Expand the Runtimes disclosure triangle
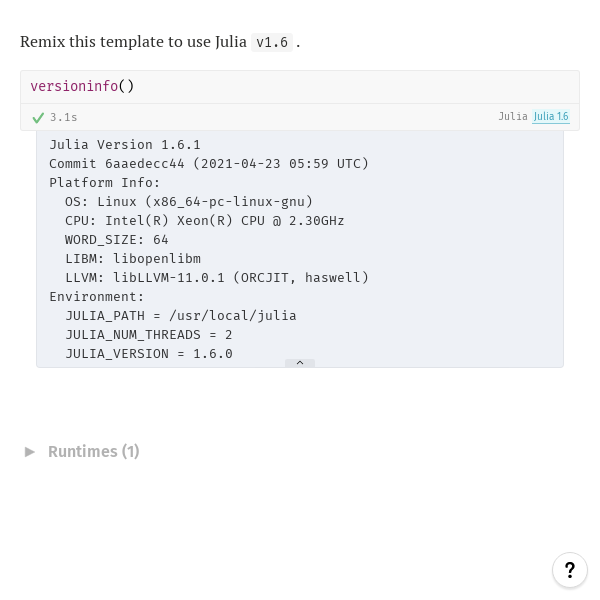The image size is (600, 600). (x=29, y=452)
